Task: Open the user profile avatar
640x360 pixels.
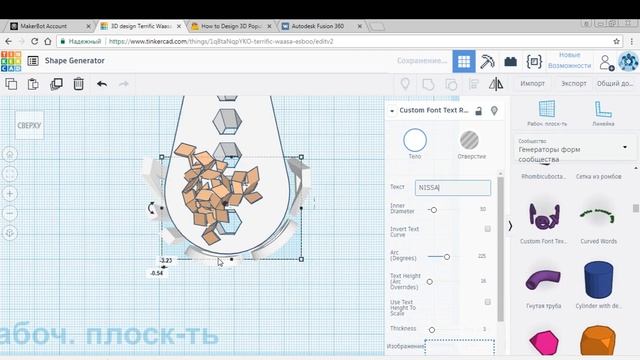Action: click(629, 62)
